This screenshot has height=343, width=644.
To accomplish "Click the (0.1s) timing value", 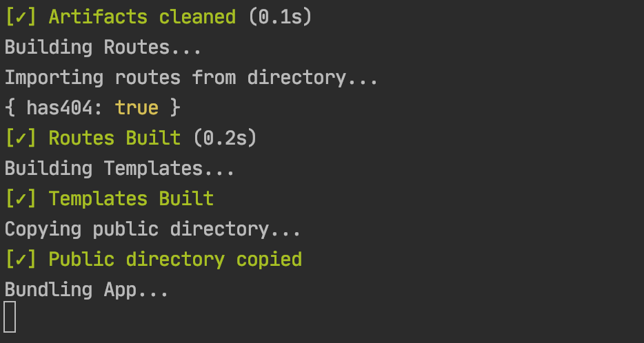I will pyautogui.click(x=280, y=17).
